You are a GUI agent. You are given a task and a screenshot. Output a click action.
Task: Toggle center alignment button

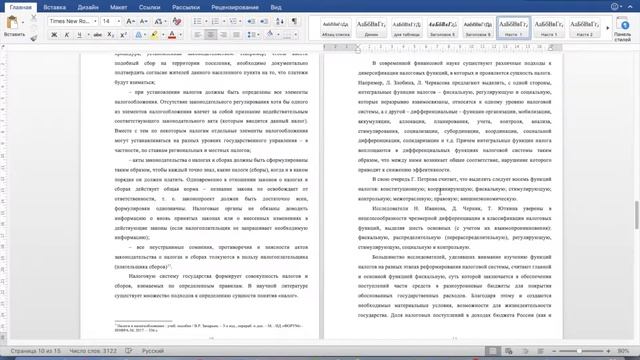[x=211, y=35]
